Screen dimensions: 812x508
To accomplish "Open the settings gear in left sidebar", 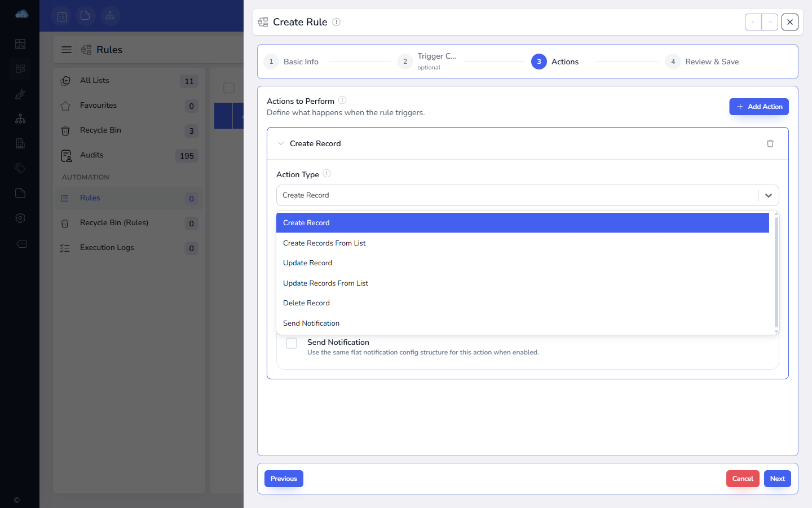I will tap(20, 218).
